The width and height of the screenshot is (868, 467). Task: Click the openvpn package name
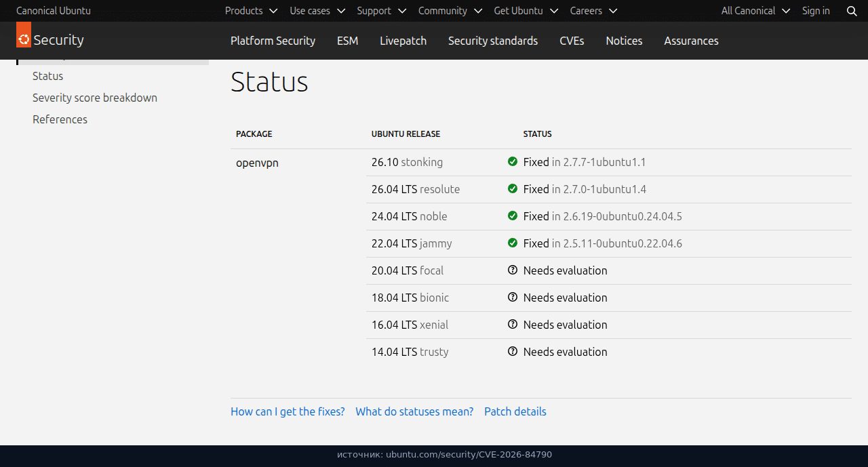click(257, 163)
